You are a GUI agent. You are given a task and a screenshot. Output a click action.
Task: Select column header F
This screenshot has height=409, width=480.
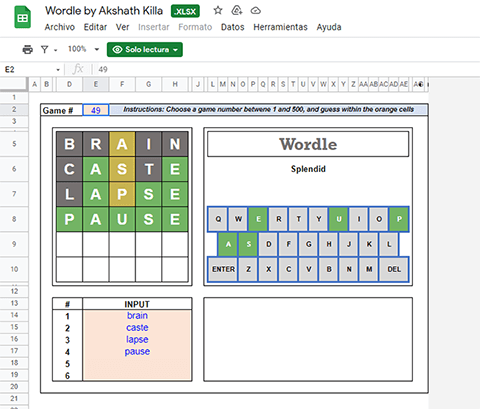point(122,84)
